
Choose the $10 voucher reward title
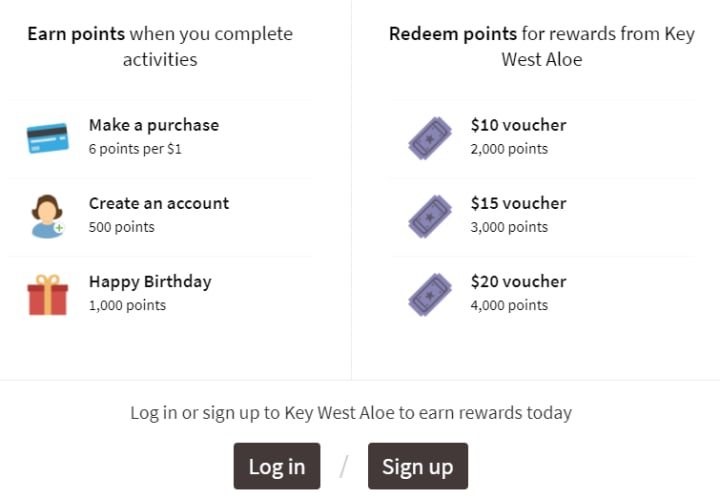click(518, 125)
